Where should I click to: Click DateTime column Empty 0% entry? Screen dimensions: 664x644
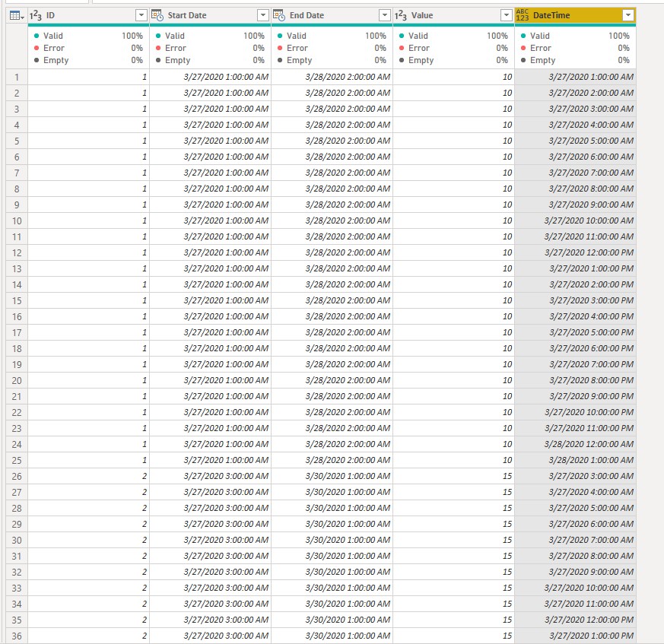576,61
